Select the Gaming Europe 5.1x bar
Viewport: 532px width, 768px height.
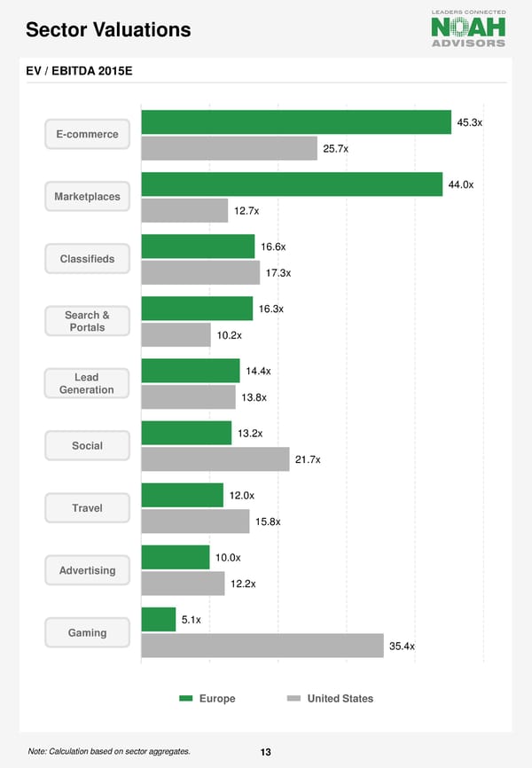(x=159, y=619)
